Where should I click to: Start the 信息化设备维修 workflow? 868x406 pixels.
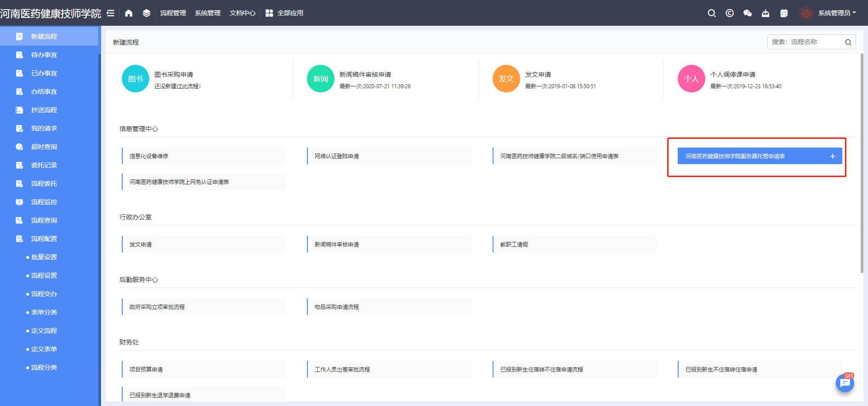pyautogui.click(x=204, y=156)
